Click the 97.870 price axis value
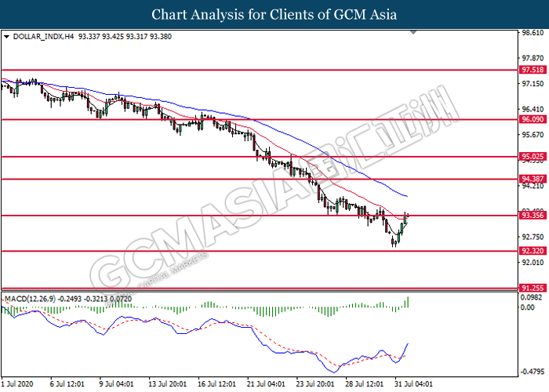 click(533, 58)
